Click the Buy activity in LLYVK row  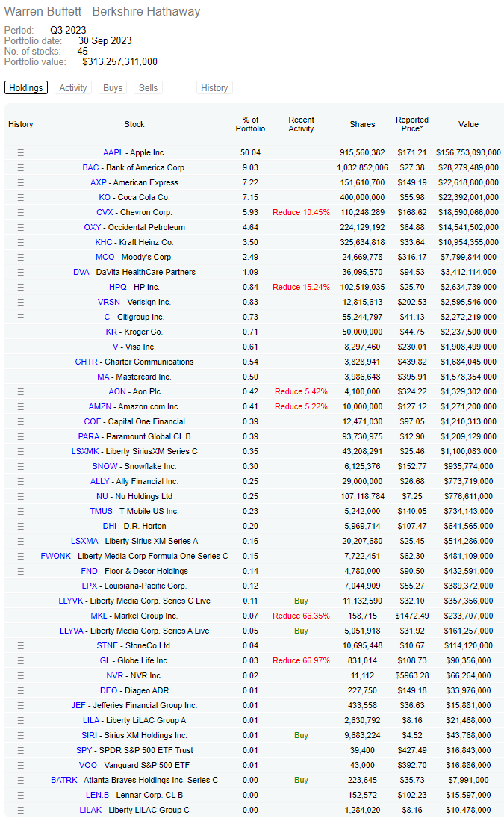click(x=302, y=601)
